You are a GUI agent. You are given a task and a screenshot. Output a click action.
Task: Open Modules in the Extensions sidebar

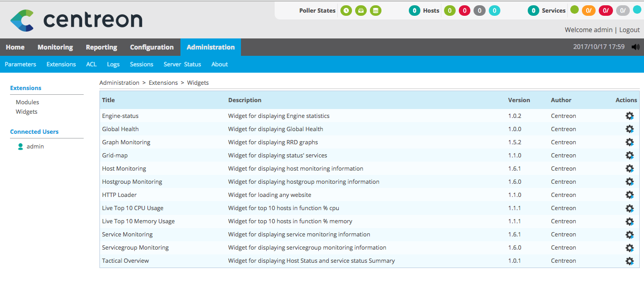tap(27, 102)
